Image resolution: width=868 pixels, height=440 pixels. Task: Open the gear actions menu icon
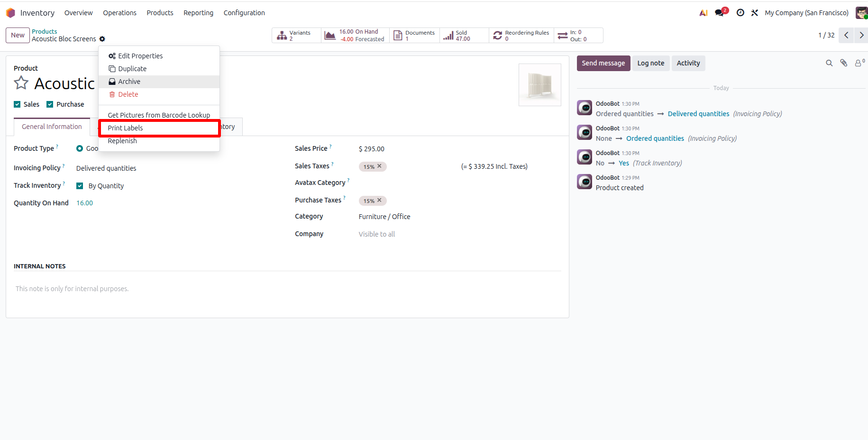pyautogui.click(x=102, y=39)
